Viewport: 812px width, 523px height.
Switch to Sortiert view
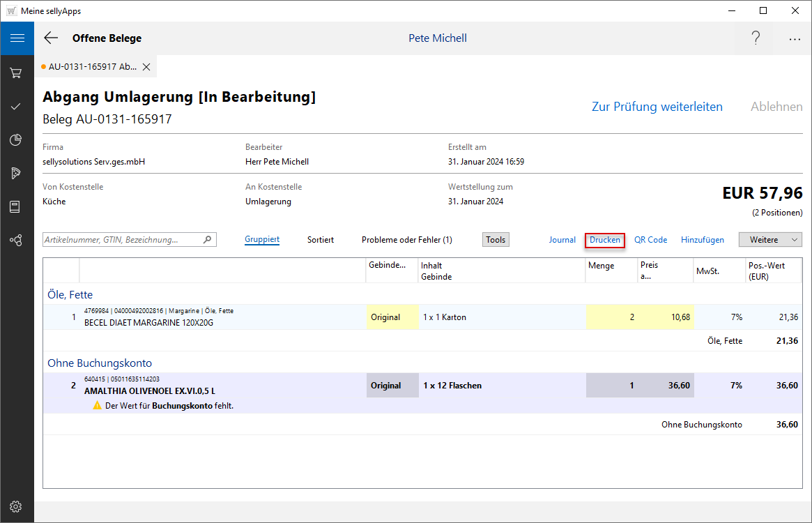click(x=321, y=240)
